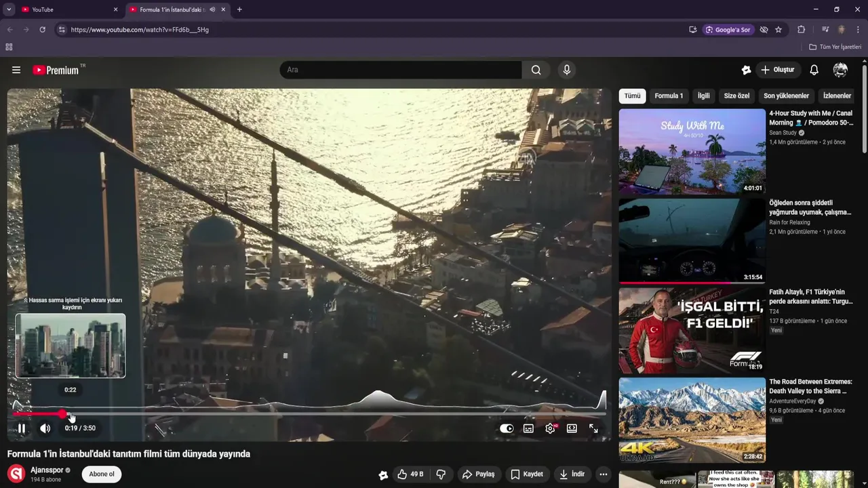This screenshot has height=488, width=868.
Task: Open the account avatar menu
Action: click(x=840, y=70)
